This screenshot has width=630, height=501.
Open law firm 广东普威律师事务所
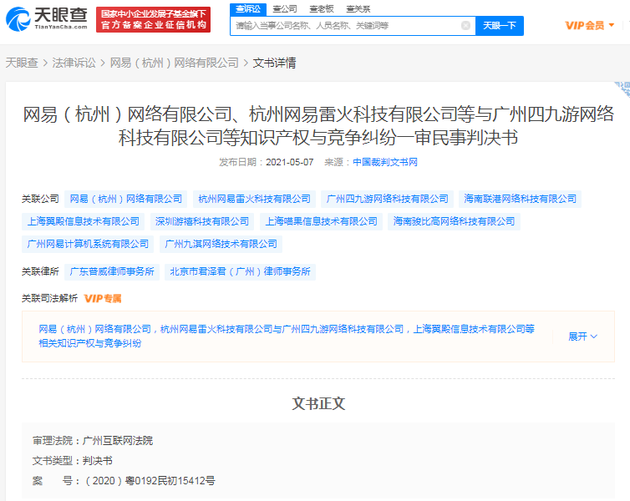[x=112, y=272]
